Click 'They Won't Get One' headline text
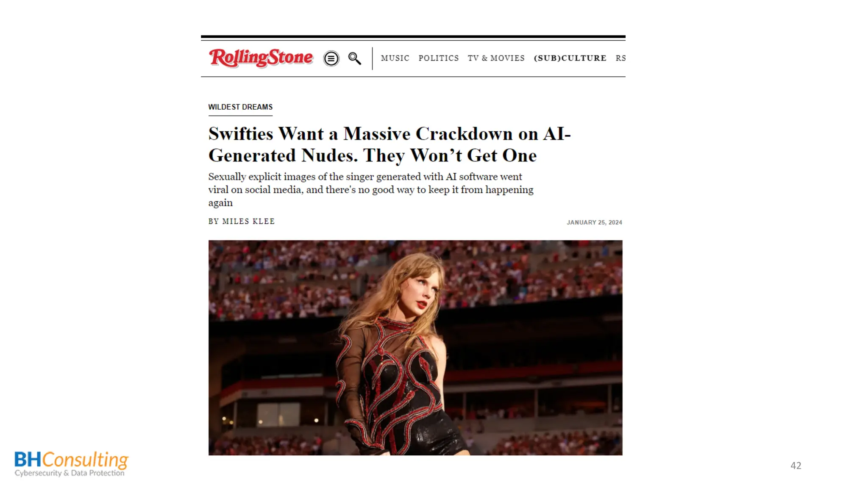Image resolution: width=868 pixels, height=488 pixels. coord(450,155)
